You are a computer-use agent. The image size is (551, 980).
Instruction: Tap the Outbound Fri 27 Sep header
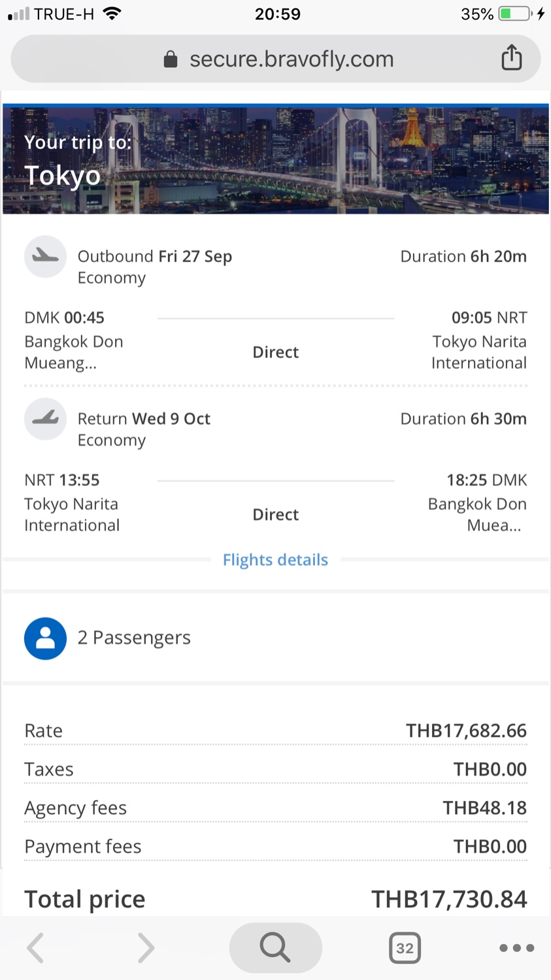coord(155,256)
